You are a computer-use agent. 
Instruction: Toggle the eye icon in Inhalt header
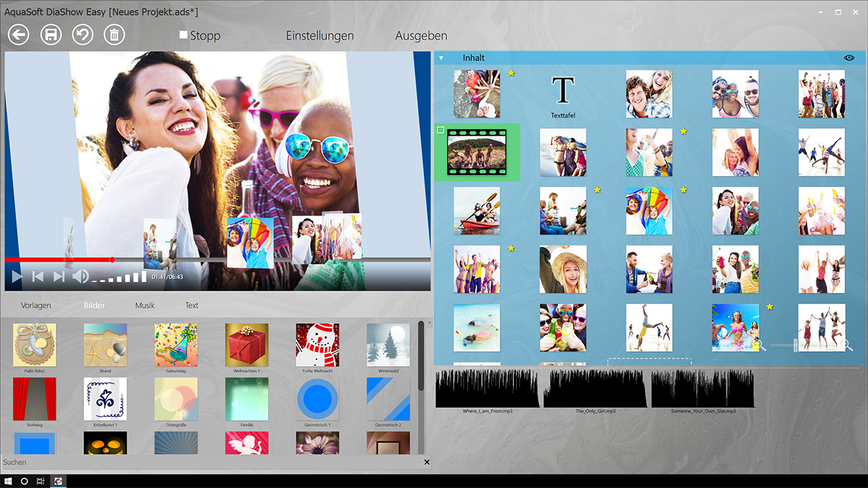pyautogui.click(x=849, y=58)
